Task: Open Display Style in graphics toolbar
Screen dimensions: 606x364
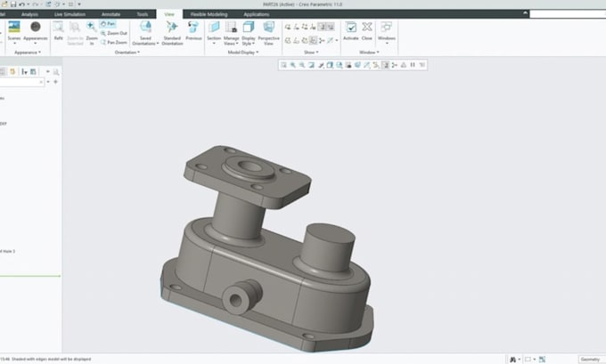Action: click(330, 65)
